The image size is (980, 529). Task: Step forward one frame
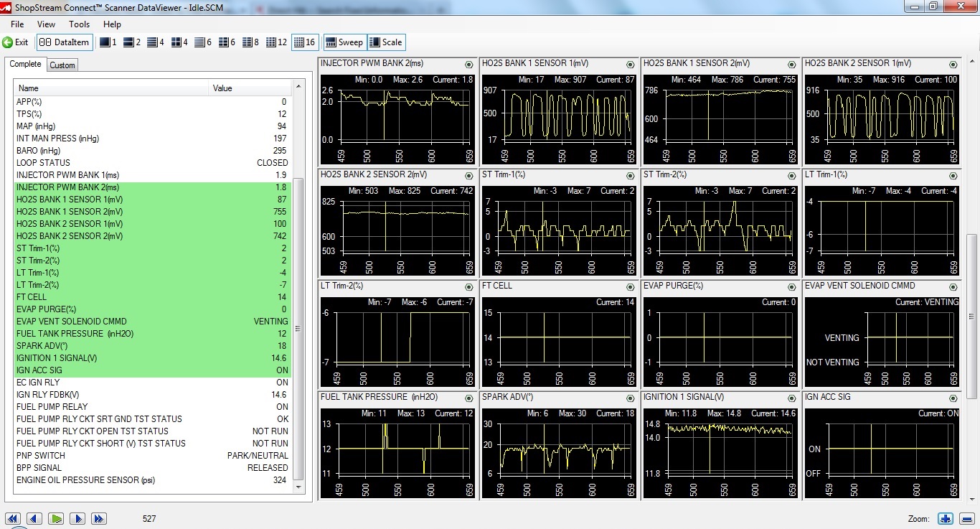[x=77, y=518]
